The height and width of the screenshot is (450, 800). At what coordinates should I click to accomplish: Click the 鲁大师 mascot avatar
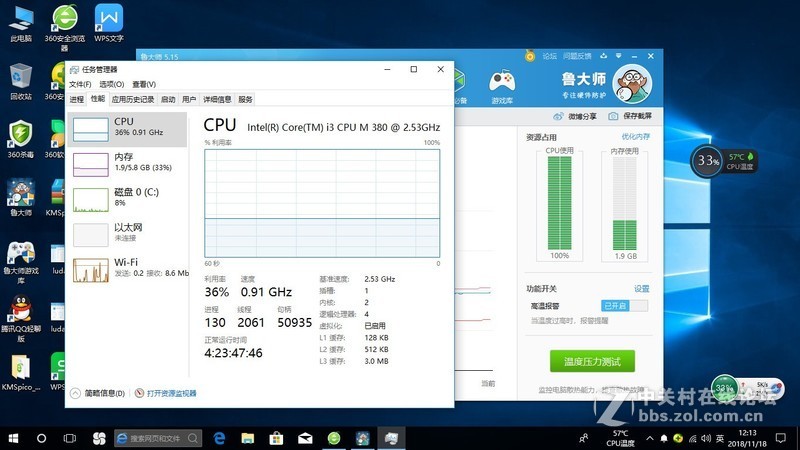pos(632,84)
